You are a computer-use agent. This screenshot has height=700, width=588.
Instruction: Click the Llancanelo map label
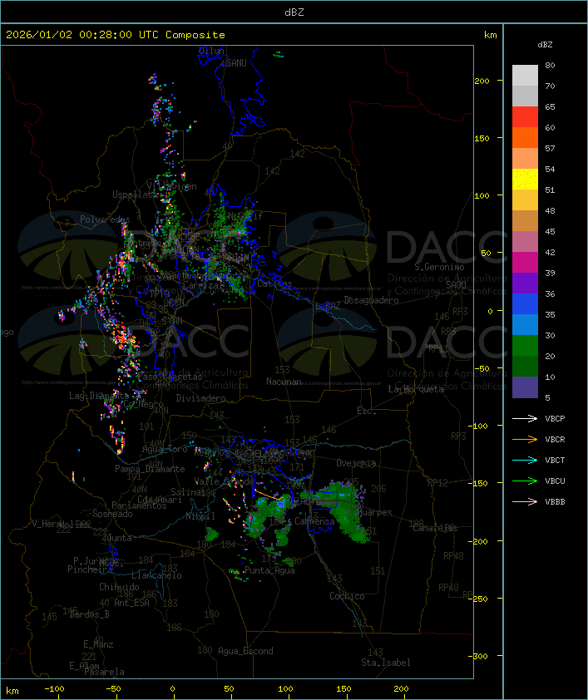[156, 575]
